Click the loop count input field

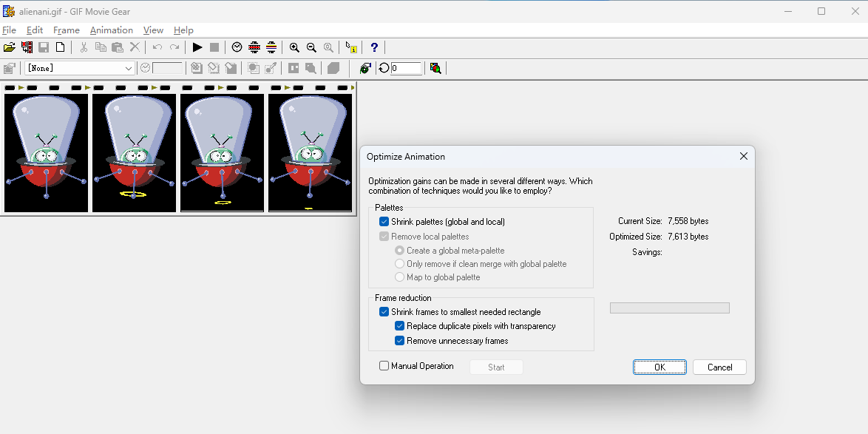tap(407, 68)
